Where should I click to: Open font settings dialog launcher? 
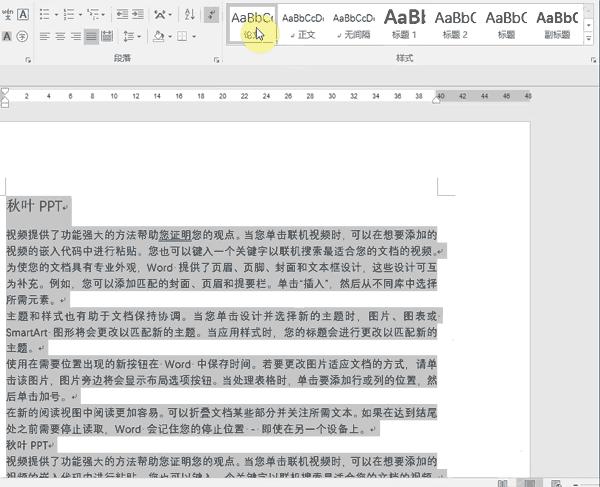pos(28,60)
